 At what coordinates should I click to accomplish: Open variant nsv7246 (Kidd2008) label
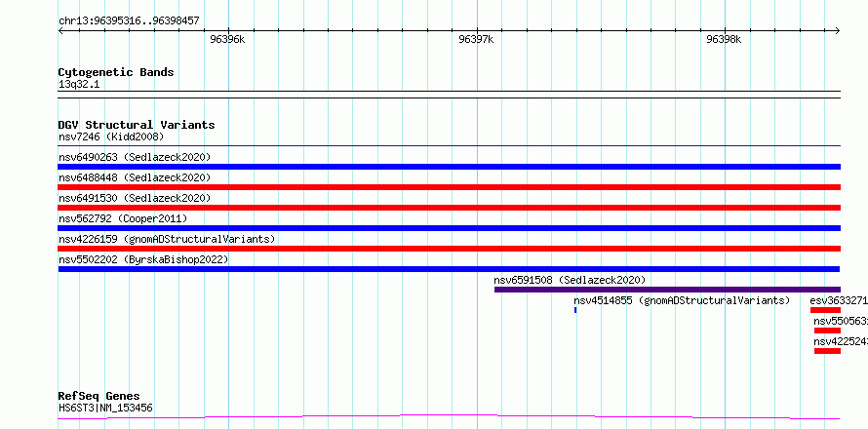[x=111, y=136]
